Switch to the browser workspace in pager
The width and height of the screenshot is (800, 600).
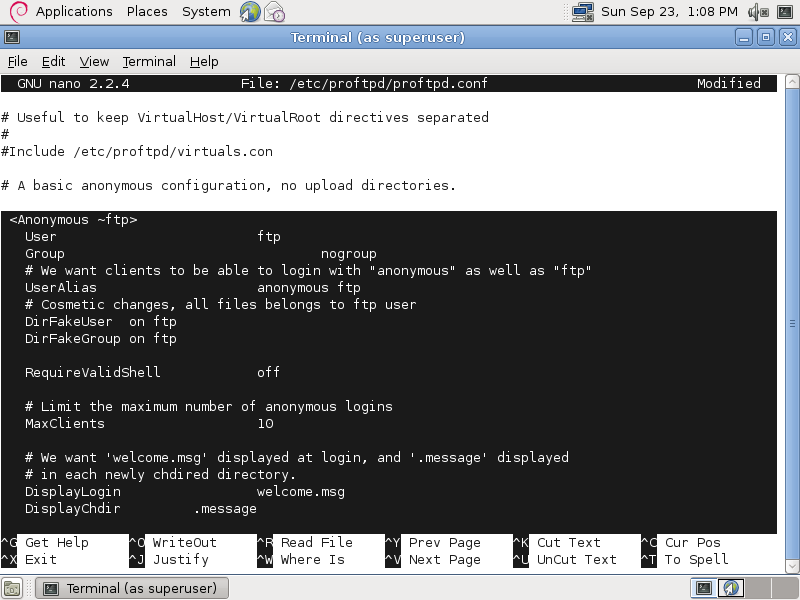click(731, 588)
